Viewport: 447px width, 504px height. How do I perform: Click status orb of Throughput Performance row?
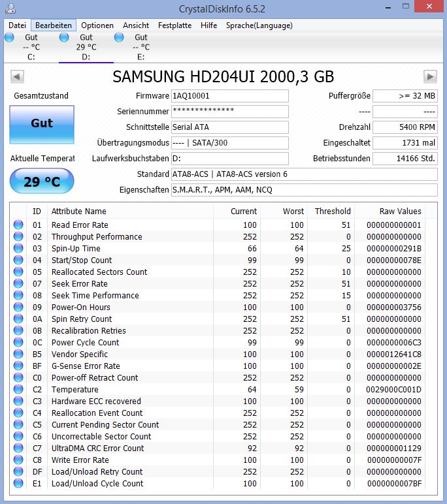18,236
